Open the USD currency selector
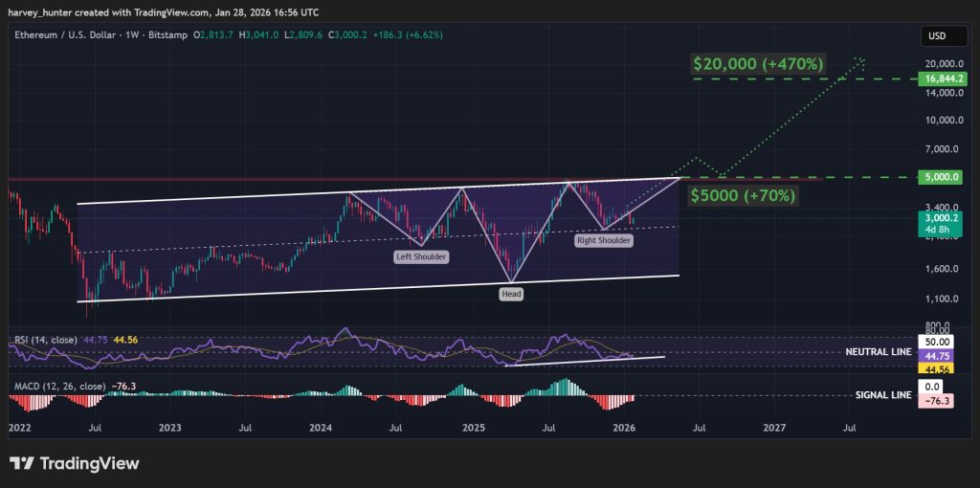 pos(936,36)
